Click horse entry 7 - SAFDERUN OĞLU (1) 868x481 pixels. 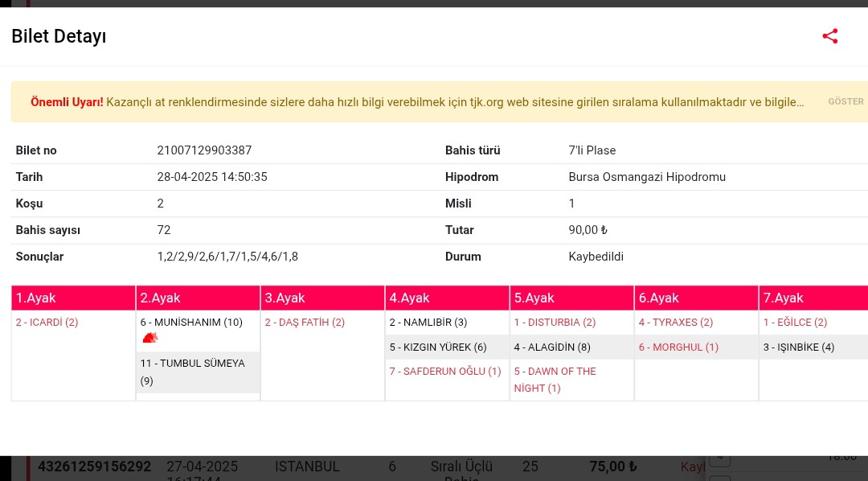tap(445, 372)
